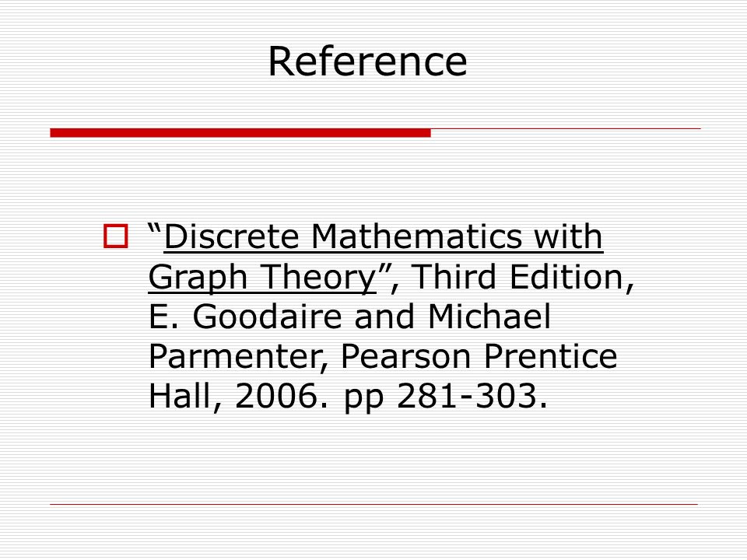Select the "Reference" slide title
747x560 pixels.
[367, 61]
